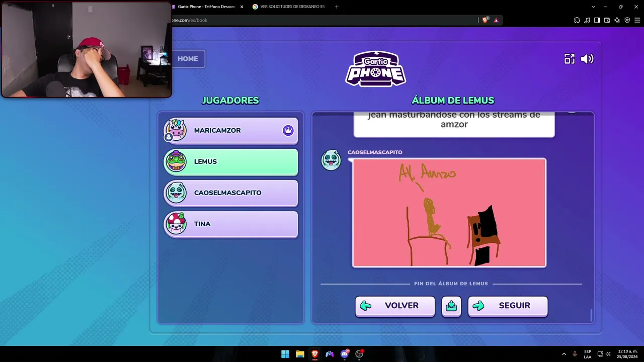Open Brave Rewards triangle icon
Image resolution: width=644 pixels, height=362 pixels.
[496, 20]
